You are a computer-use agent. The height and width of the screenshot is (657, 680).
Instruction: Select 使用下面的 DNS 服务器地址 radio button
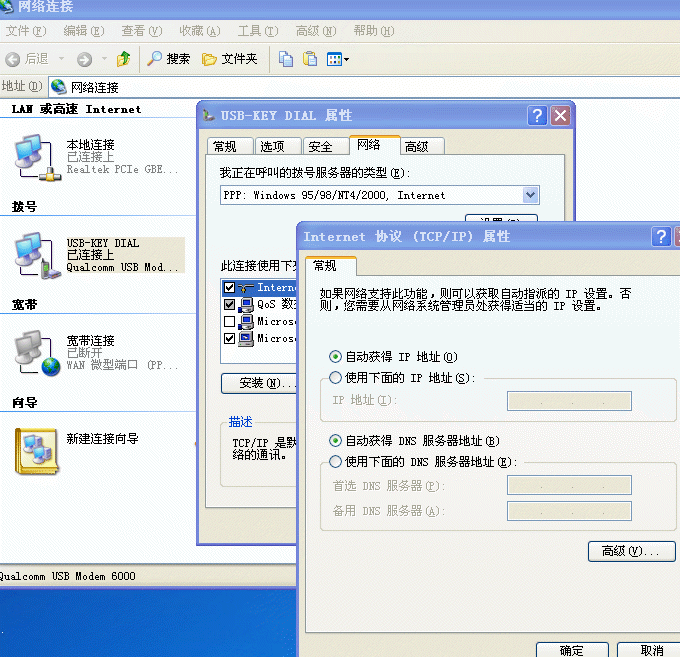coord(335,461)
